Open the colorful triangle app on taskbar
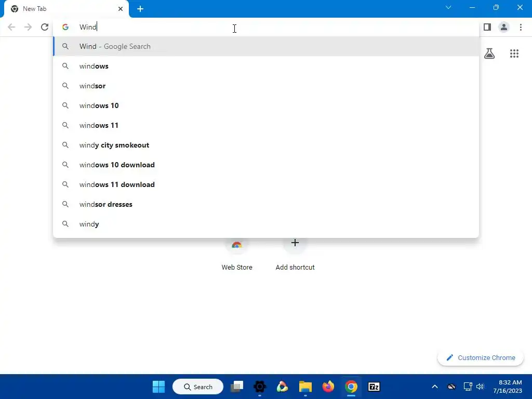Image resolution: width=532 pixels, height=399 pixels. pos(282,387)
